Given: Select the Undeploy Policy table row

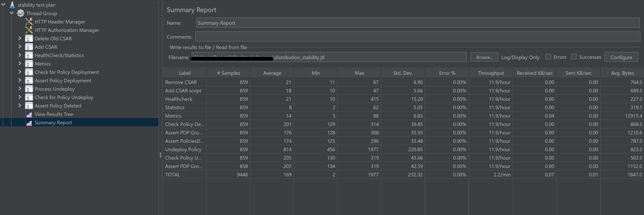Looking at the screenshot, I should (x=403, y=149).
